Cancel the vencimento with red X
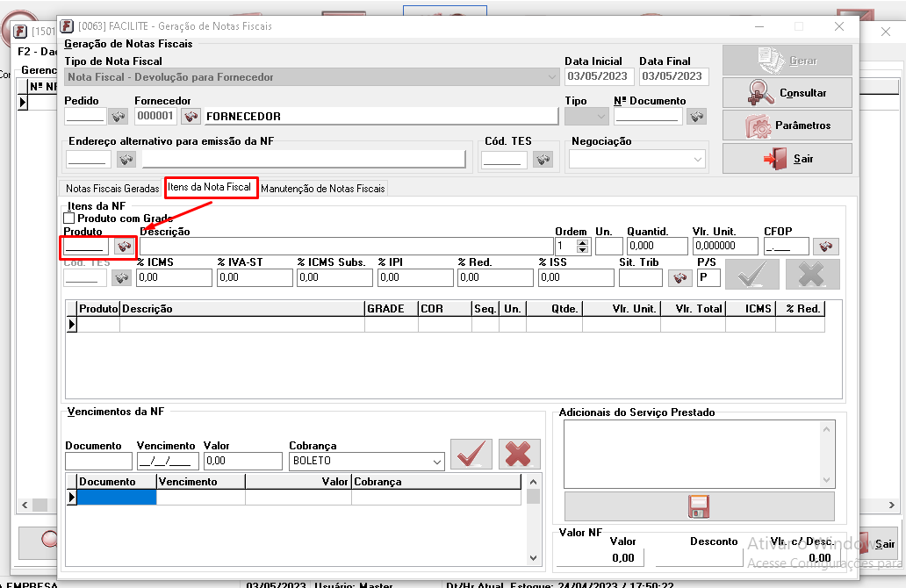The image size is (906, 588). coord(519,454)
